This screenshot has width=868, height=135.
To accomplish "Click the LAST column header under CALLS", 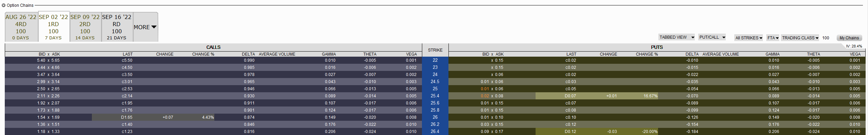I will tap(128, 54).
